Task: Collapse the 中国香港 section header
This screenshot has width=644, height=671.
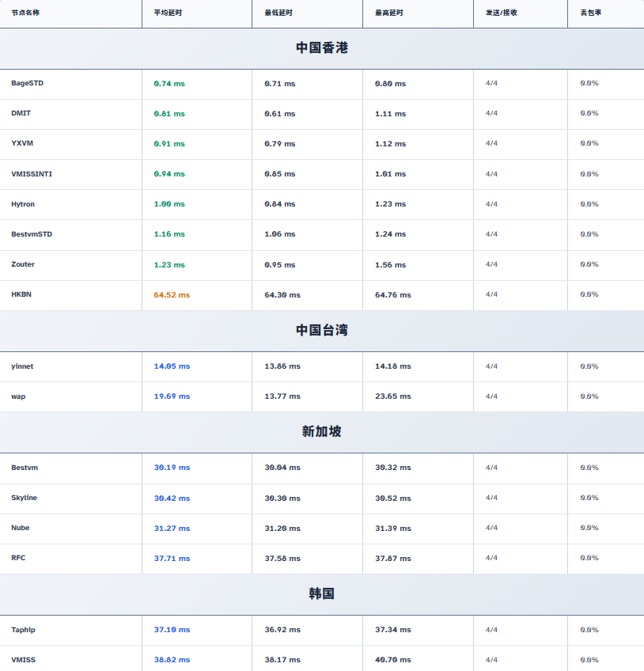Action: pyautogui.click(x=322, y=48)
